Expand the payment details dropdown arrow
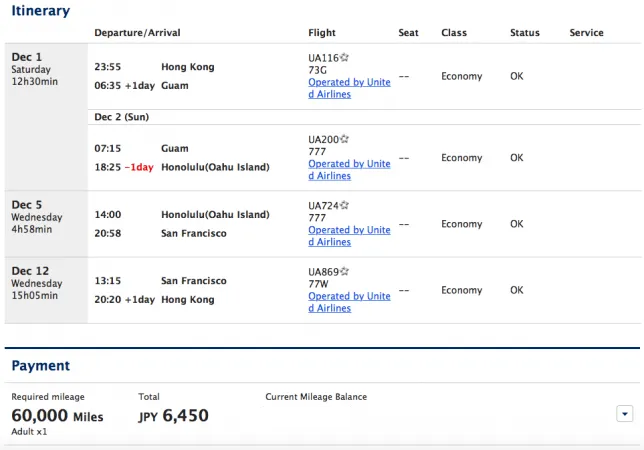Viewport: 644px width, 450px height. point(624,413)
